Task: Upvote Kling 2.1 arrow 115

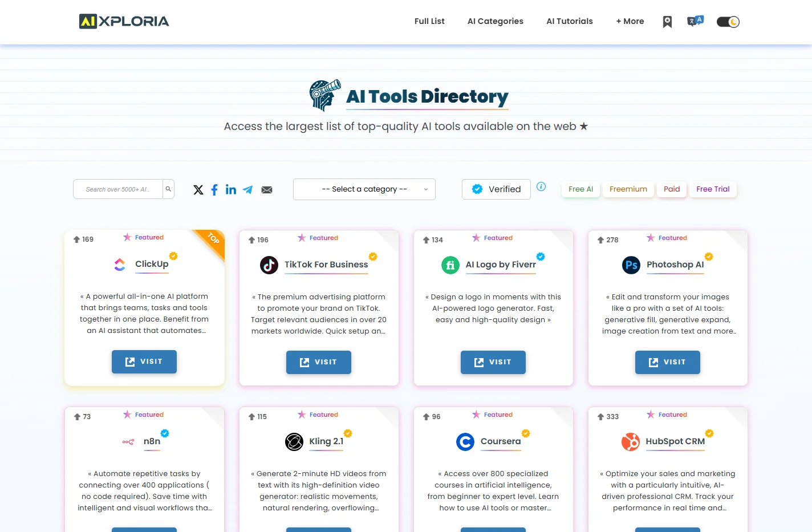Action: coord(251,417)
